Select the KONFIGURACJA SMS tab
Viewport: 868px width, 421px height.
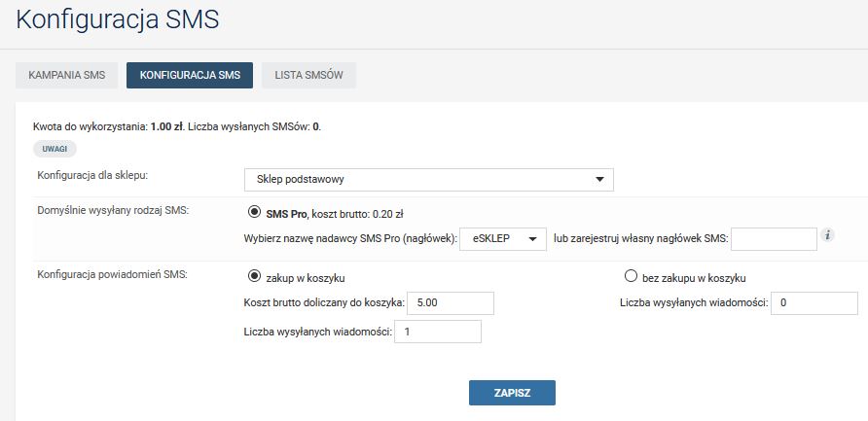190,75
